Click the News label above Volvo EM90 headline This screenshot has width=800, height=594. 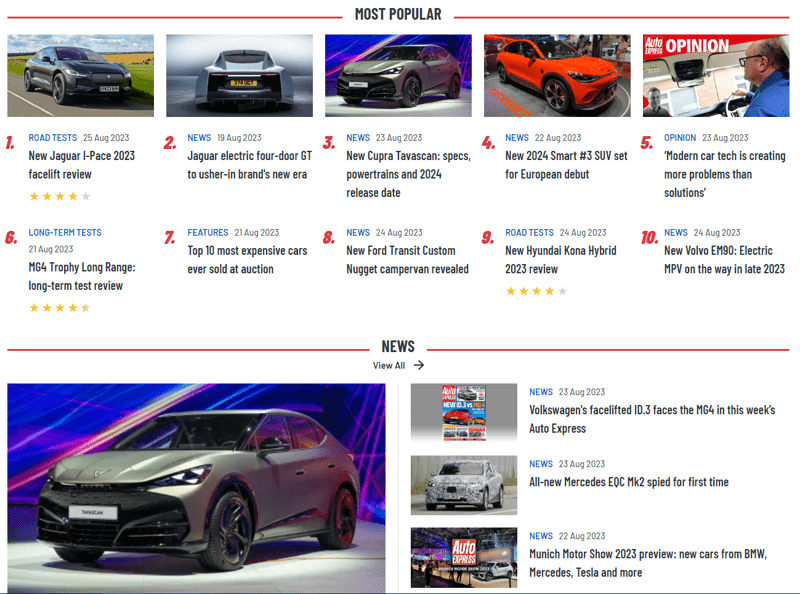click(676, 232)
